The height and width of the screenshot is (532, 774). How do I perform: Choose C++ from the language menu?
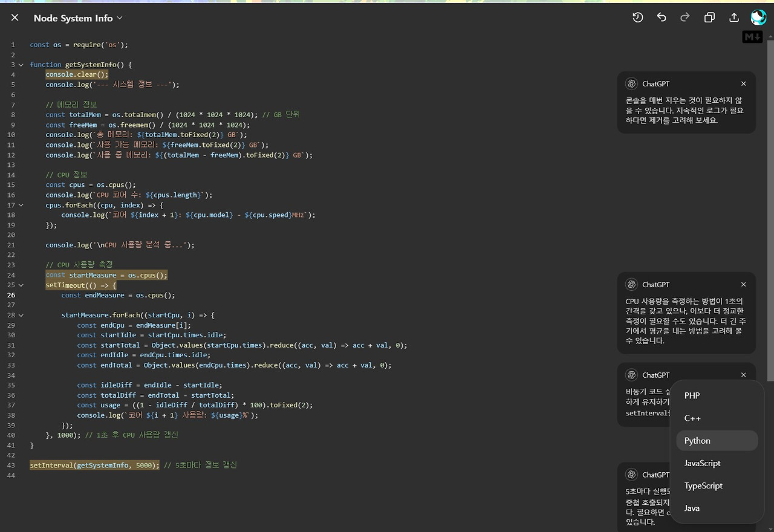point(717,418)
